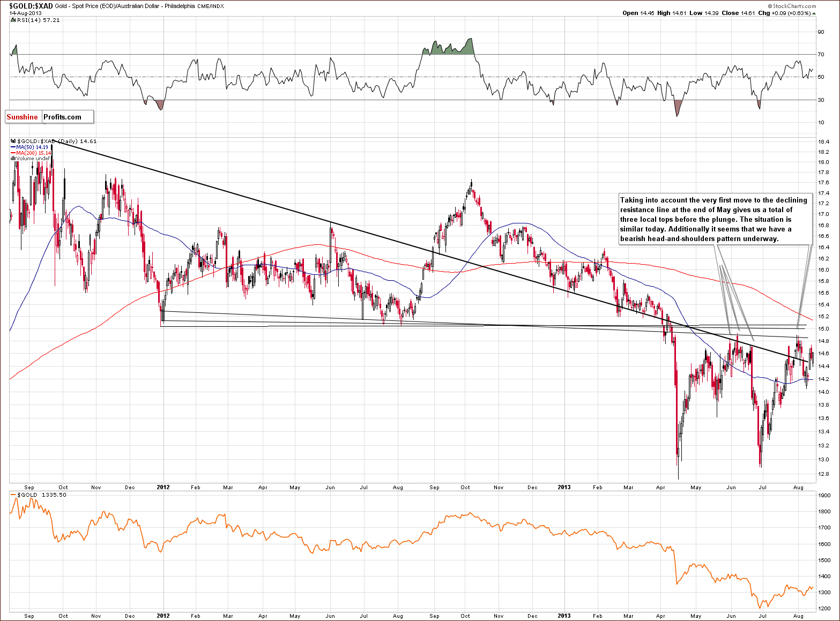Click the Volume undef legend text
Image resolution: width=840 pixels, height=621 pixels.
33,158
